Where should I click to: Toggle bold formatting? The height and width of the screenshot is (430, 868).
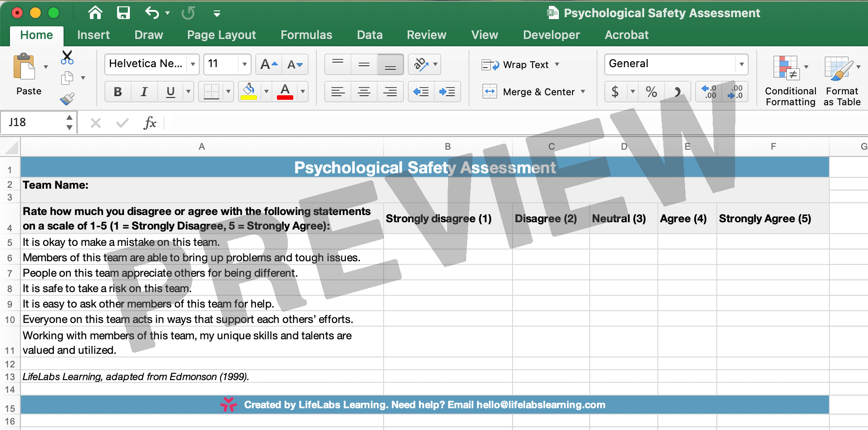[x=118, y=91]
